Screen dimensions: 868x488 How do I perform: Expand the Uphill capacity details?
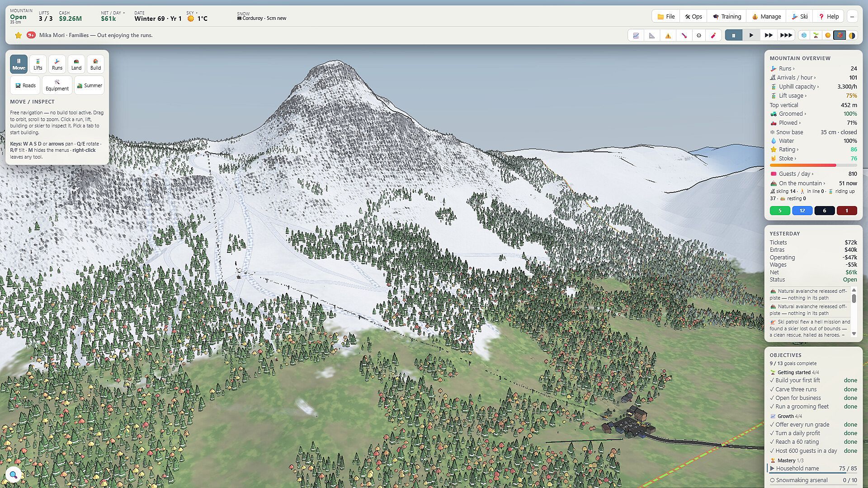pyautogui.click(x=813, y=87)
